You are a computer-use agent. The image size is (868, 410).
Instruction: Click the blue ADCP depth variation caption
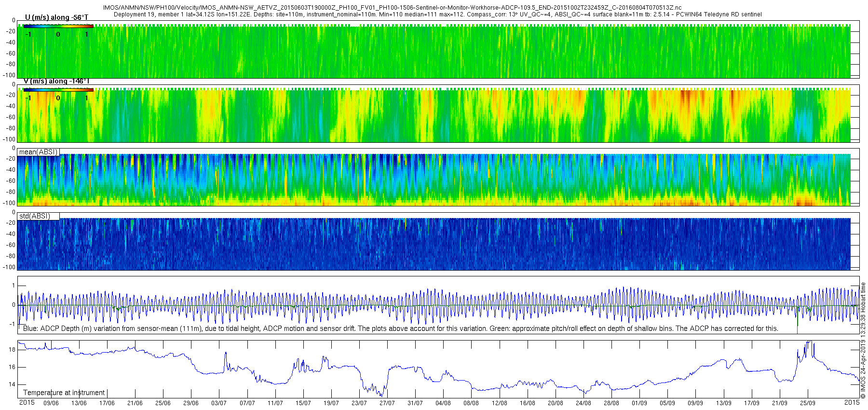[401, 328]
